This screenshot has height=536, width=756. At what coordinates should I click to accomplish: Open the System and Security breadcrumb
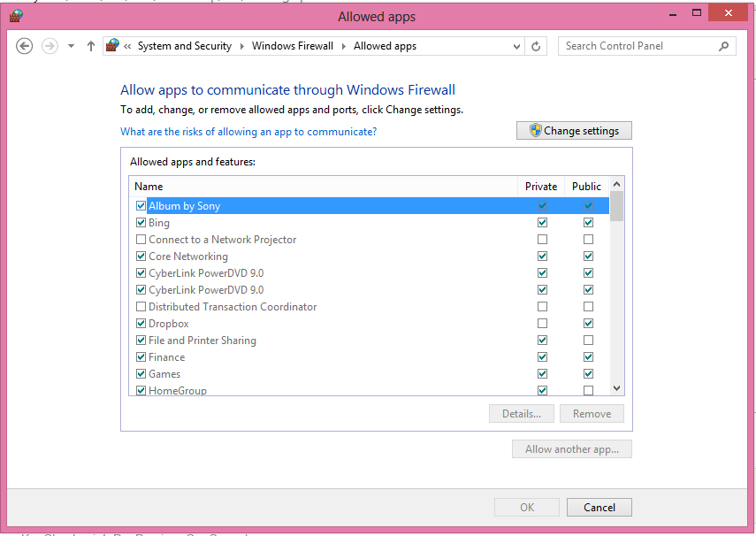(x=185, y=46)
